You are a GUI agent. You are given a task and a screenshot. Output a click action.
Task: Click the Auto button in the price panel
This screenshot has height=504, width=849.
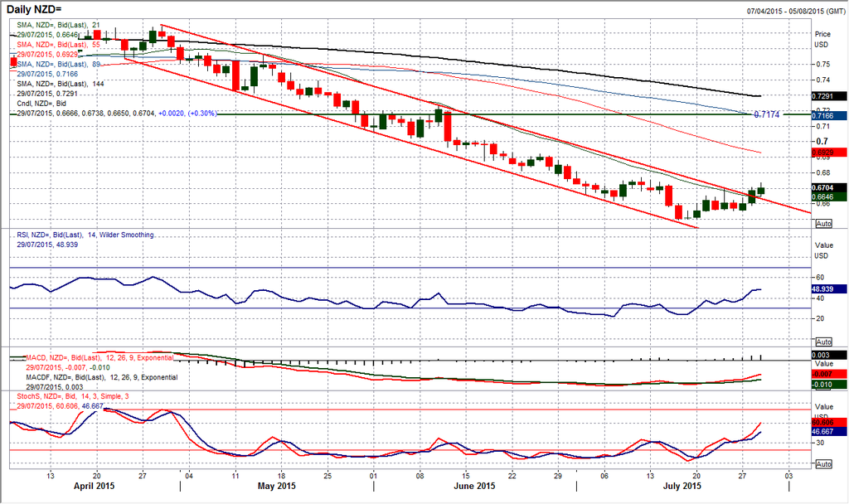click(823, 224)
